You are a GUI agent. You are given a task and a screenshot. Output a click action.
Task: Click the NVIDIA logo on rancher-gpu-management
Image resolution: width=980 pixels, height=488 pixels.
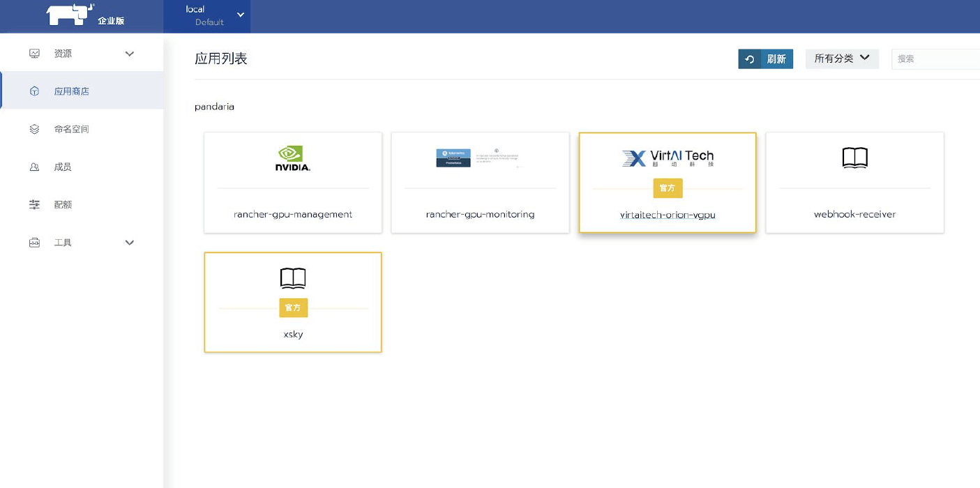click(x=293, y=159)
